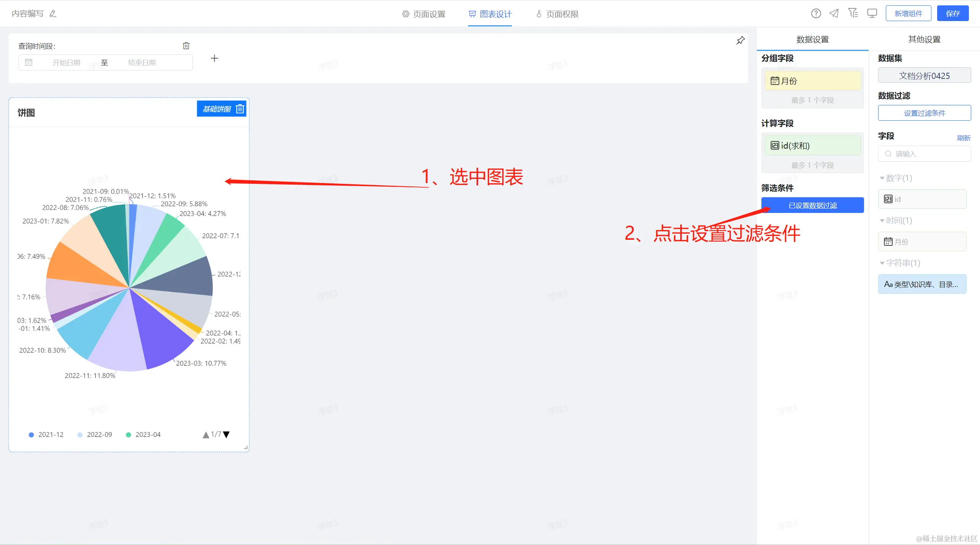Viewport: 980px width, 545px height.
Task: Click the monitor preview icon
Action: point(872,14)
